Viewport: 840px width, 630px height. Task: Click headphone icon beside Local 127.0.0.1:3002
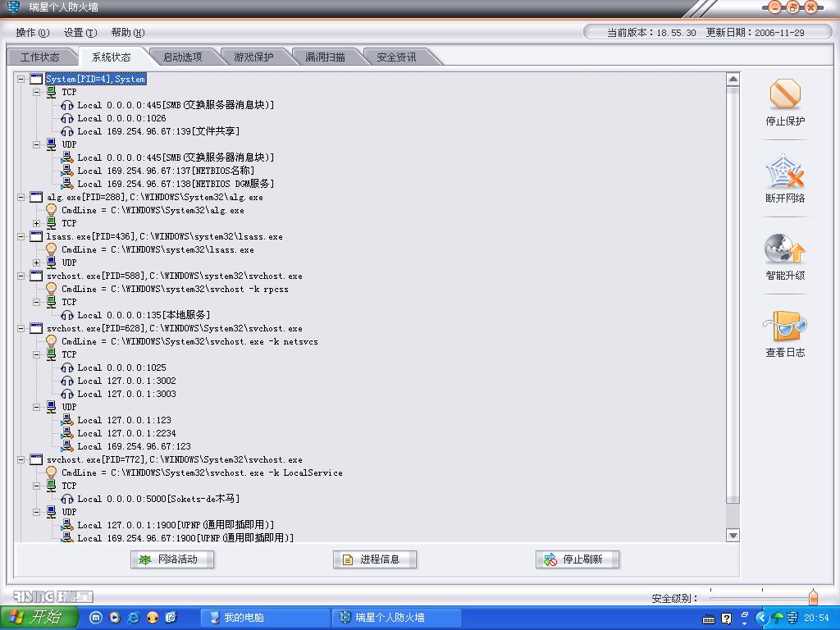[67, 381]
